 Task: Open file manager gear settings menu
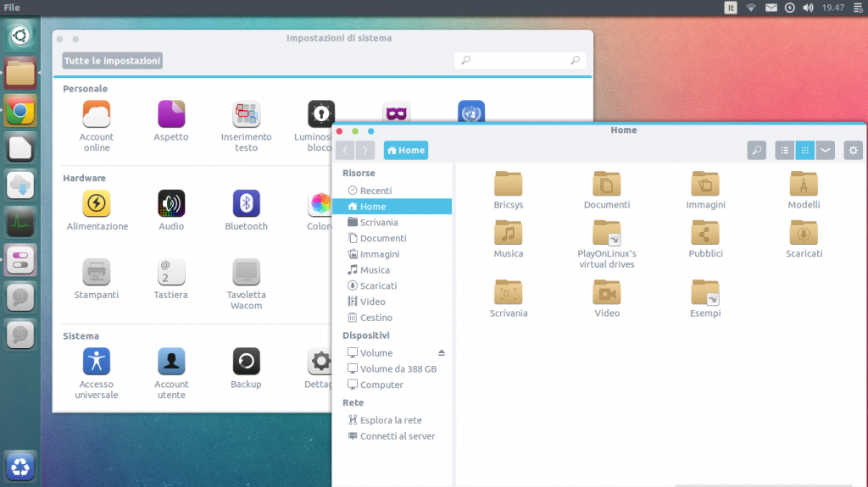point(853,150)
